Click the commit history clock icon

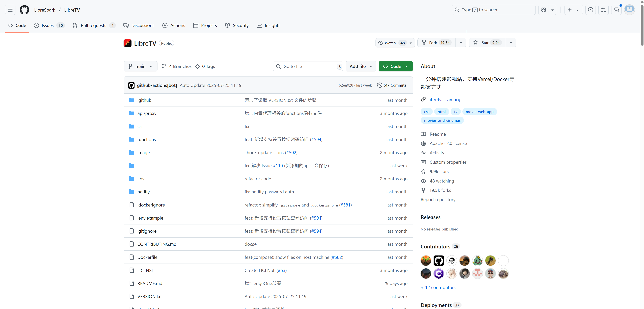(379, 85)
